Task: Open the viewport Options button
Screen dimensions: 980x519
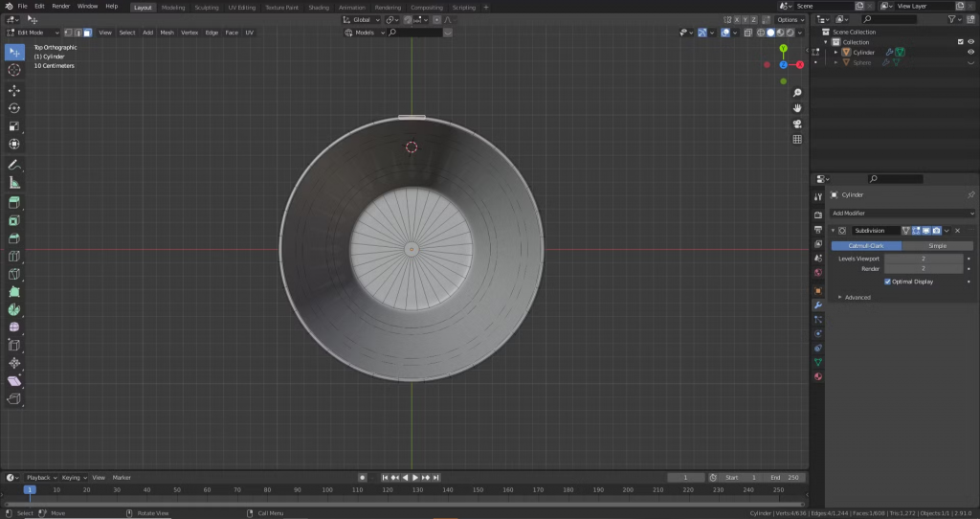Action: (x=790, y=19)
